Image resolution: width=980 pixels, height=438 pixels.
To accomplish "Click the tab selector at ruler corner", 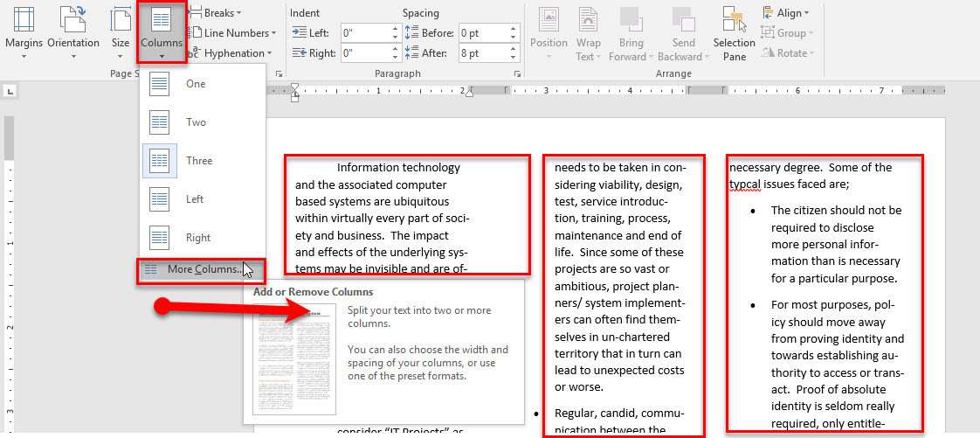I will 10,93.
